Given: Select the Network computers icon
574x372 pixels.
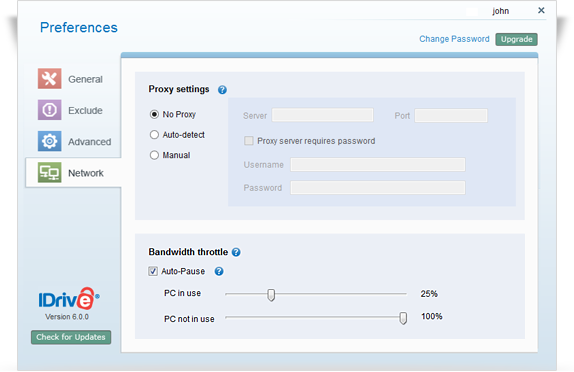Looking at the screenshot, I should (x=49, y=172).
